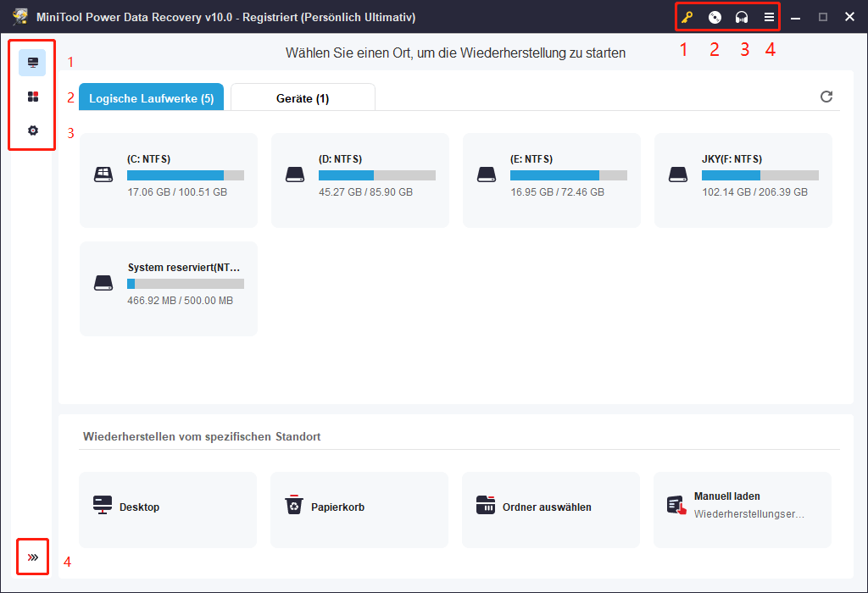
Task: Select the JKY F: drive icon
Action: [x=678, y=175]
